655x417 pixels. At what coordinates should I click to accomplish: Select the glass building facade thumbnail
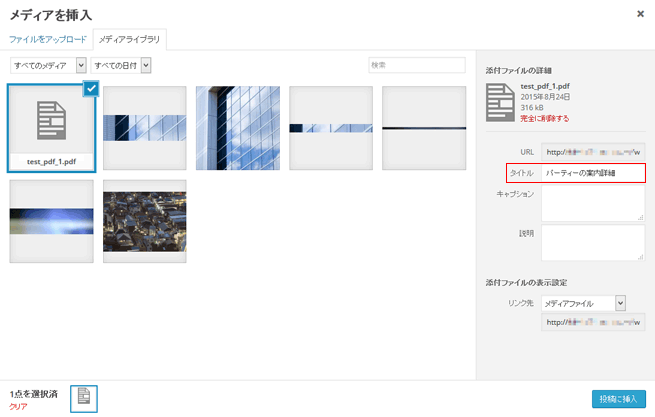coord(237,128)
